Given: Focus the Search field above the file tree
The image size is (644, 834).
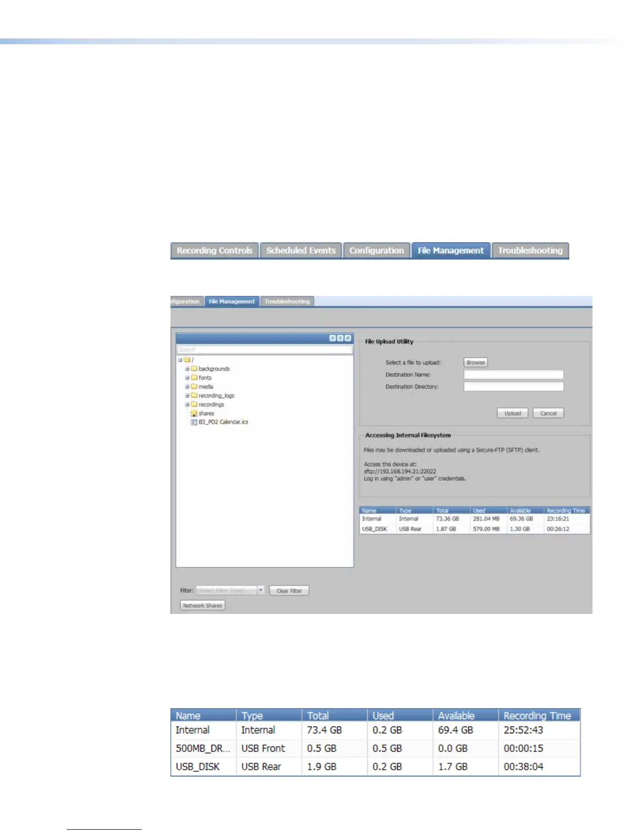Looking at the screenshot, I should [265, 350].
